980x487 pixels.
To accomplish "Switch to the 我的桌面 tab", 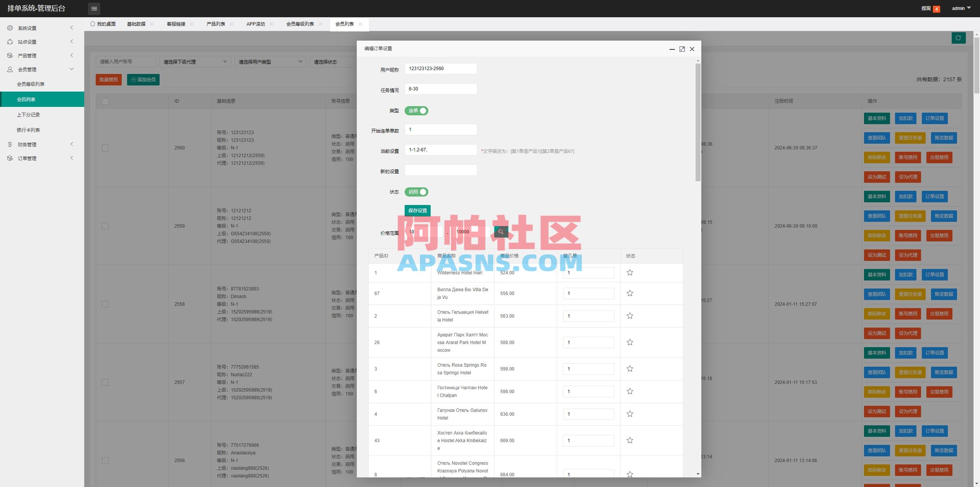I will 106,24.
